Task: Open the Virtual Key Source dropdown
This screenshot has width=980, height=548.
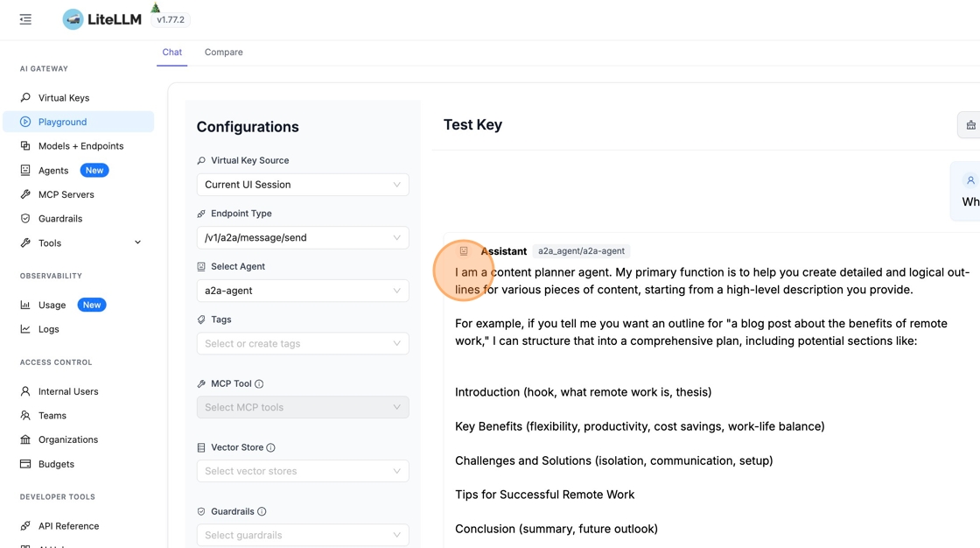Action: [303, 185]
